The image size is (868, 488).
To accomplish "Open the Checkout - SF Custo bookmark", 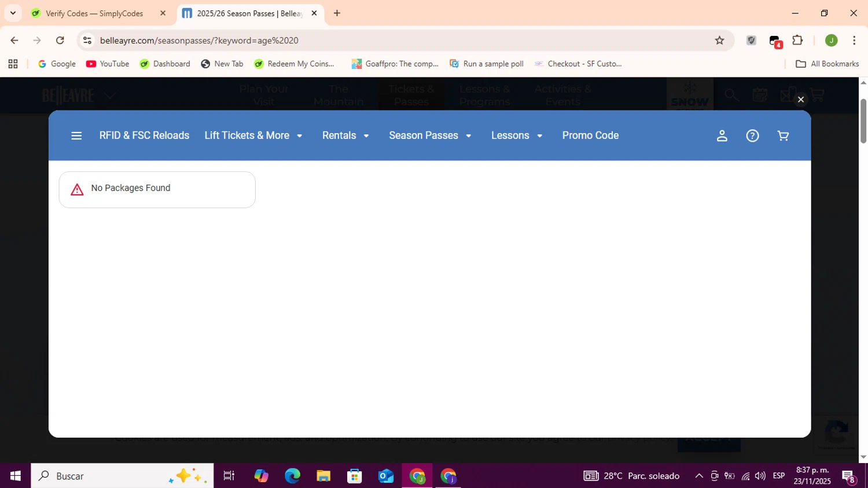I will (x=578, y=64).
